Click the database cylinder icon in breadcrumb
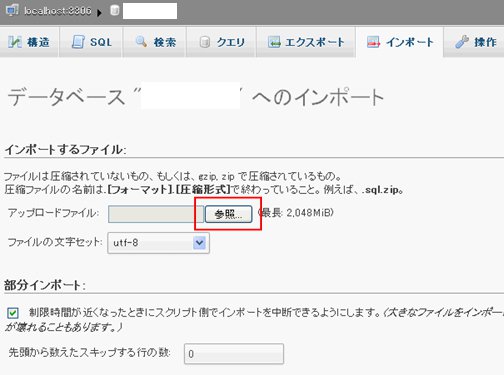 [115, 10]
